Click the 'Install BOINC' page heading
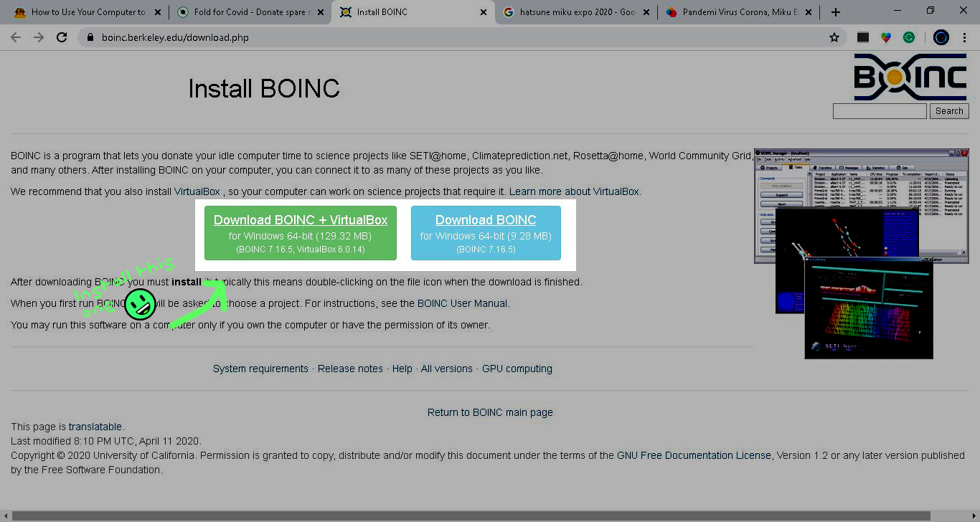Image resolution: width=980 pixels, height=522 pixels. pos(264,89)
